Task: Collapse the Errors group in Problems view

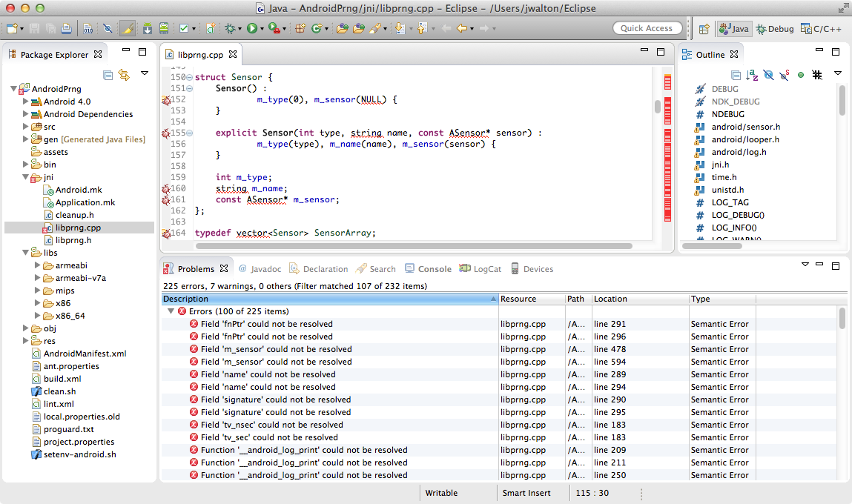Action: point(171,311)
